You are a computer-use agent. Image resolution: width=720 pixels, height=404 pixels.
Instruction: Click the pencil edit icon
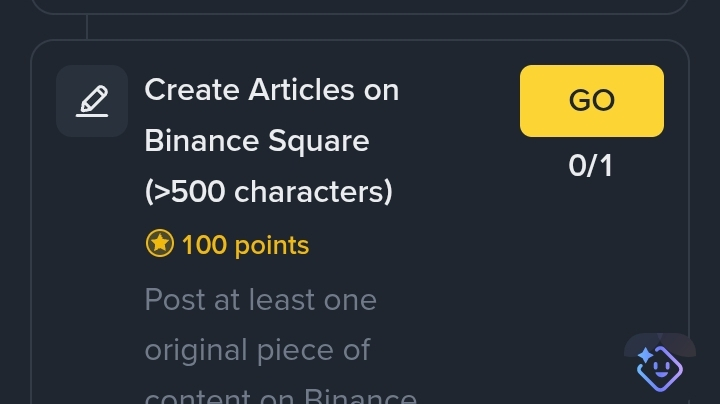92,101
